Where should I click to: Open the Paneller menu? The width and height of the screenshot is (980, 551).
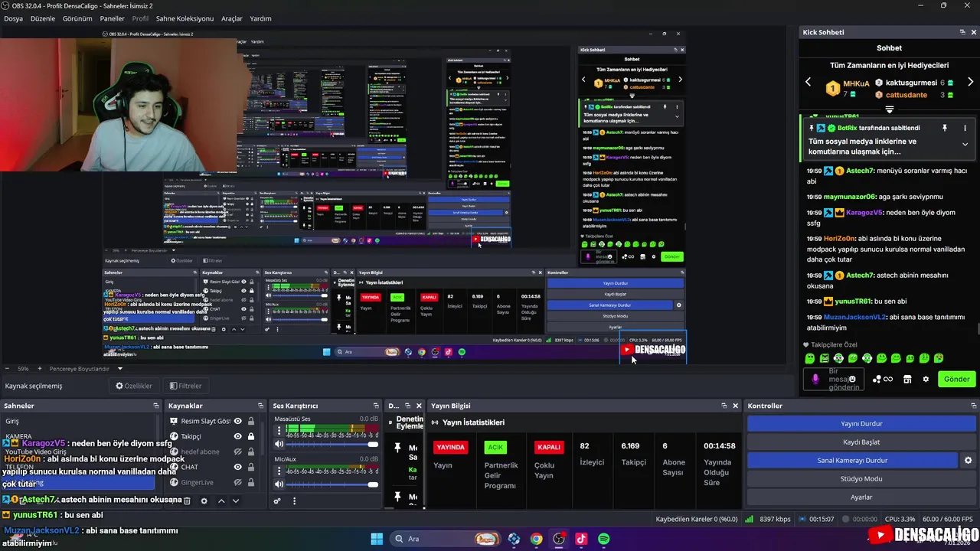[113, 18]
